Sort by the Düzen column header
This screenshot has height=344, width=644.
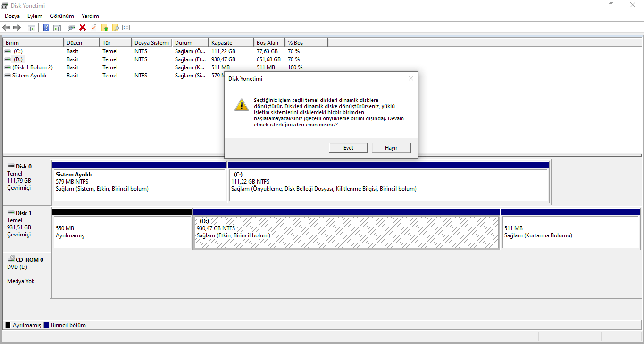[81, 42]
